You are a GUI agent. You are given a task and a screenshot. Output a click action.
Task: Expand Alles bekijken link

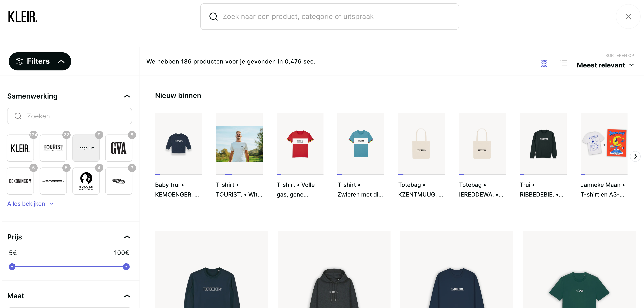click(x=30, y=204)
